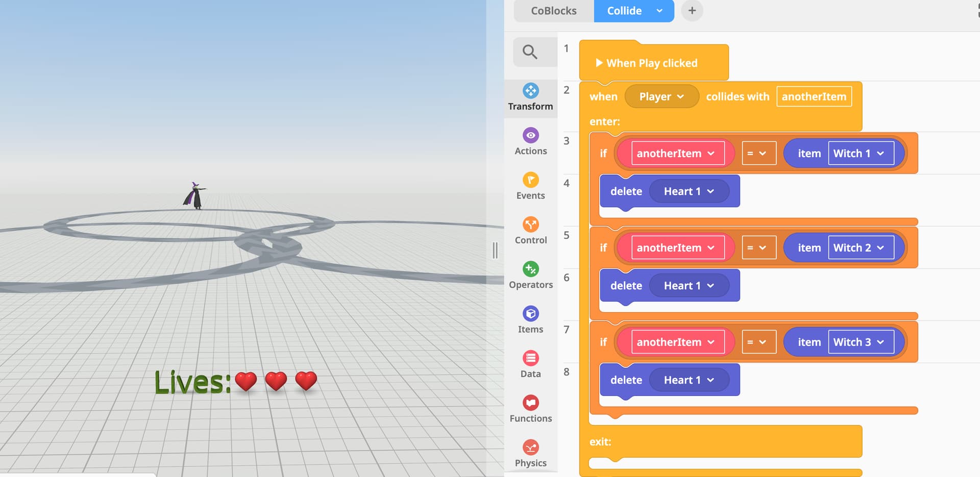This screenshot has width=980, height=477.
Task: Open the Player item dropdown
Action: 661,96
